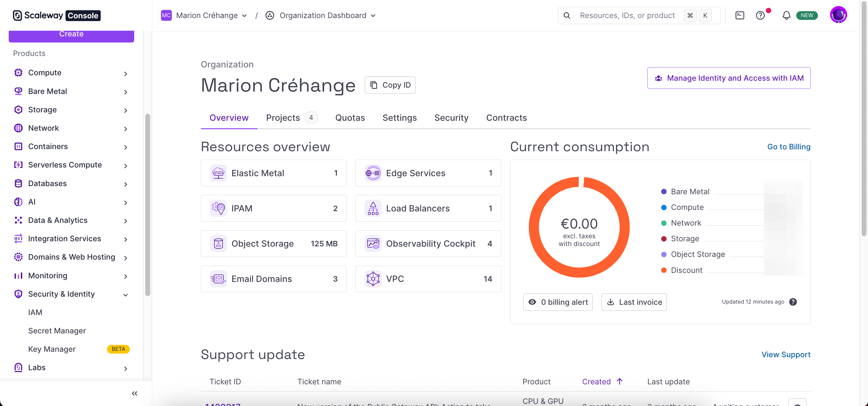
Task: Open the Object Storage 125 MB card
Action: tap(273, 243)
